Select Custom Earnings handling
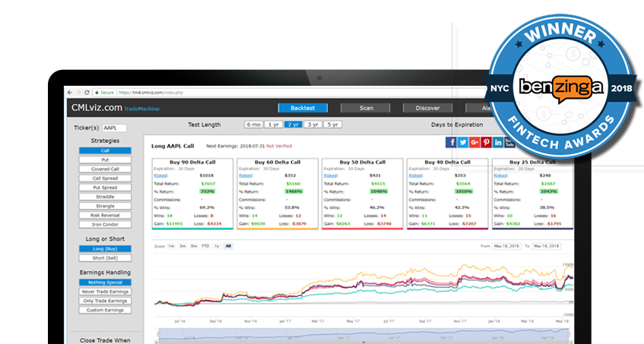Viewport: 644px width, 344px height. point(105,311)
